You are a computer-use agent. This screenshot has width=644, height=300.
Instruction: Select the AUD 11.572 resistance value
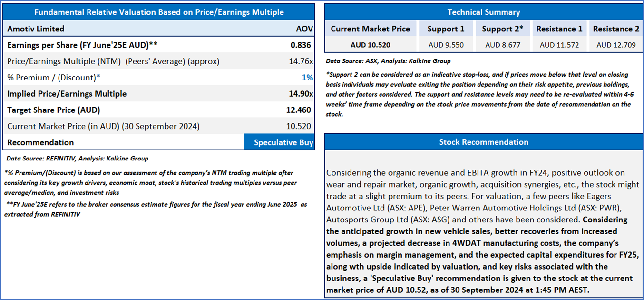click(559, 45)
